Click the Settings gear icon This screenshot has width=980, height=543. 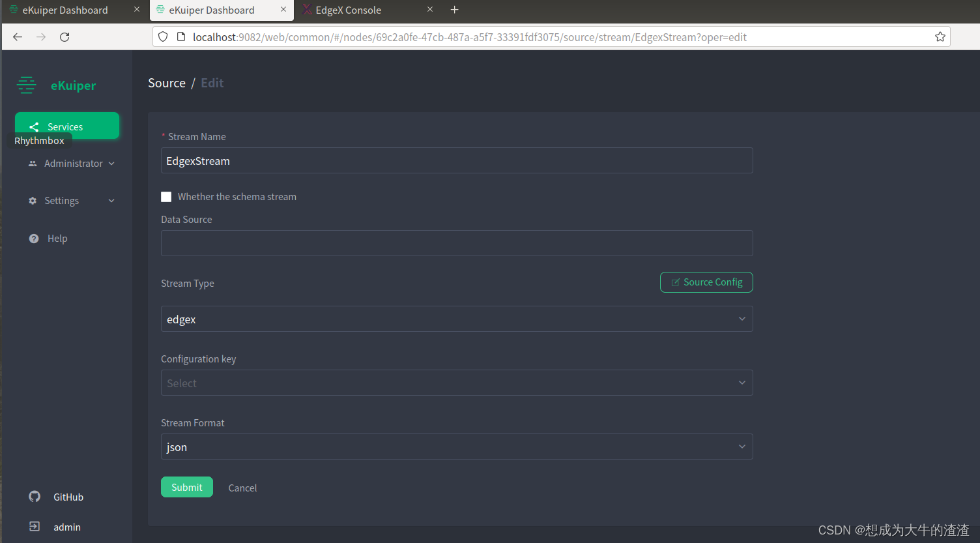click(x=33, y=201)
